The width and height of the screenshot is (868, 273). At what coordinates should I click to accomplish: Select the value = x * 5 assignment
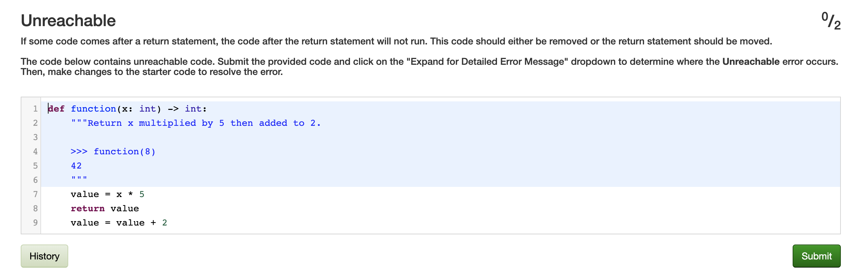coord(107,194)
